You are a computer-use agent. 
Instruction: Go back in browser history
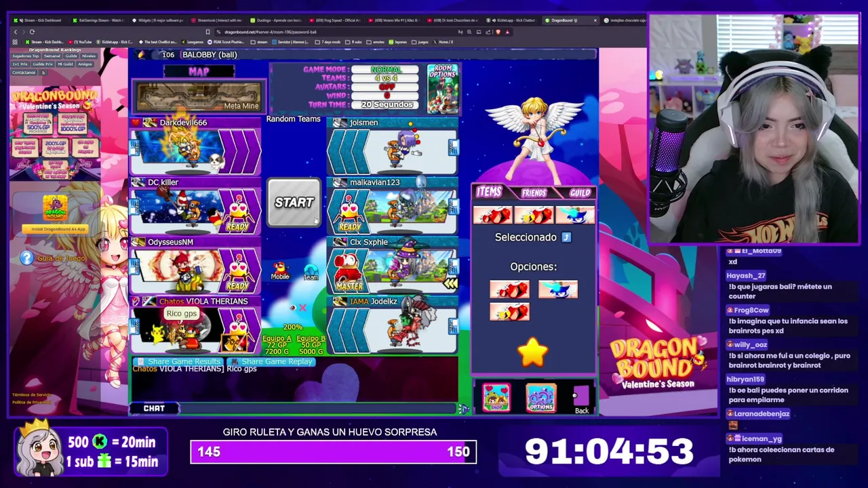tap(16, 32)
